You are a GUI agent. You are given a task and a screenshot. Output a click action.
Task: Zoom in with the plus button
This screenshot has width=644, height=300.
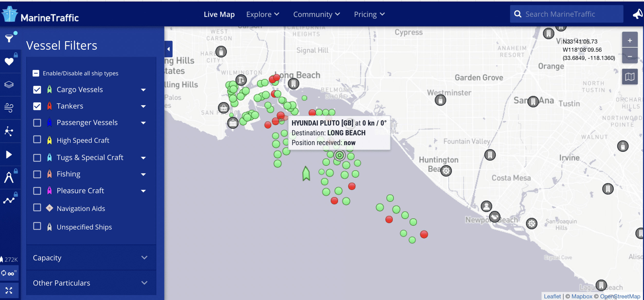pos(630,40)
